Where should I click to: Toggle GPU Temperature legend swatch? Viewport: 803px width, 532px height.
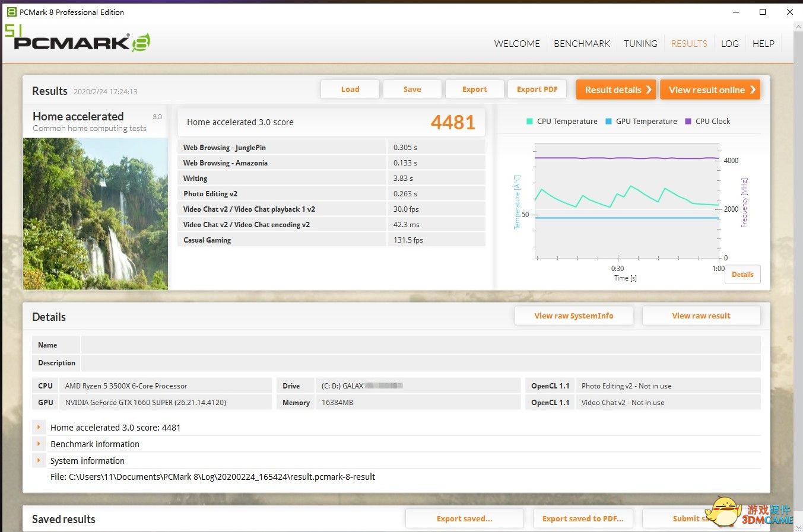[x=608, y=121]
